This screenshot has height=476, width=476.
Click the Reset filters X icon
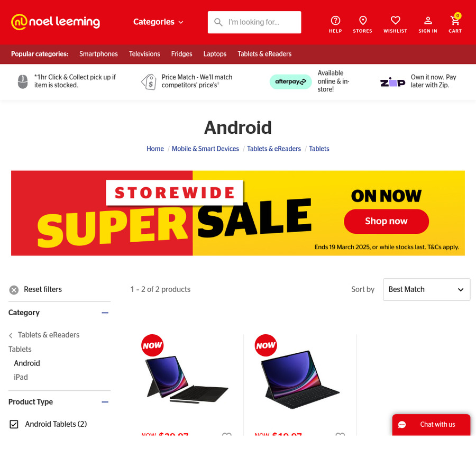(14, 290)
